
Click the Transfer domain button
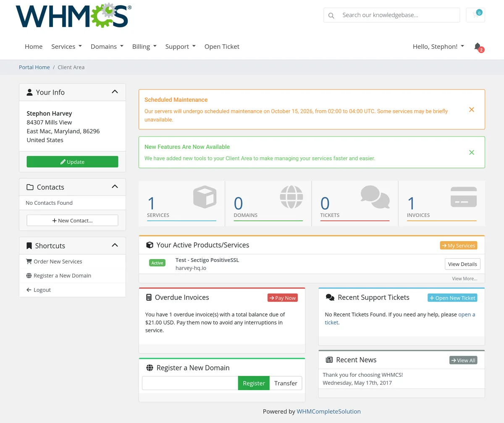pos(286,383)
